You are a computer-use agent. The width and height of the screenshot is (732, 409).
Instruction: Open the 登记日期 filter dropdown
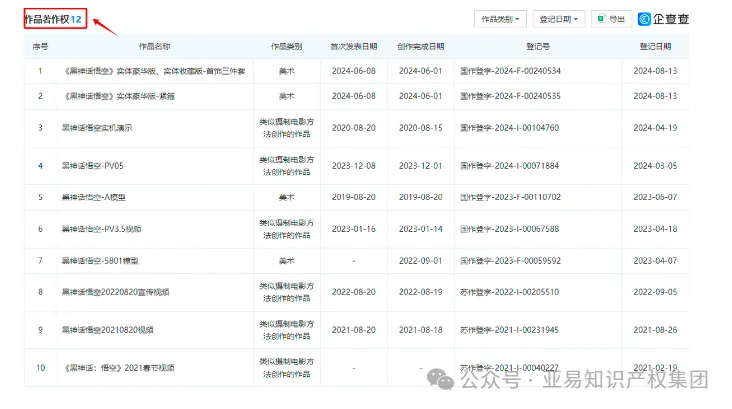[x=559, y=19]
